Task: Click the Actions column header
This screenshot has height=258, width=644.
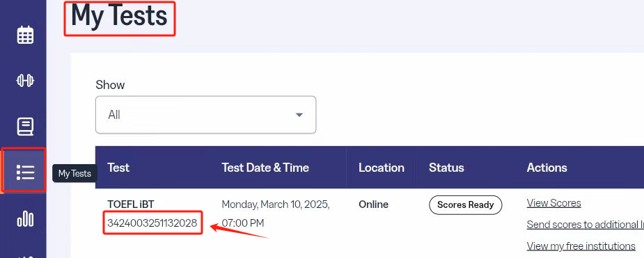Action: (x=547, y=168)
